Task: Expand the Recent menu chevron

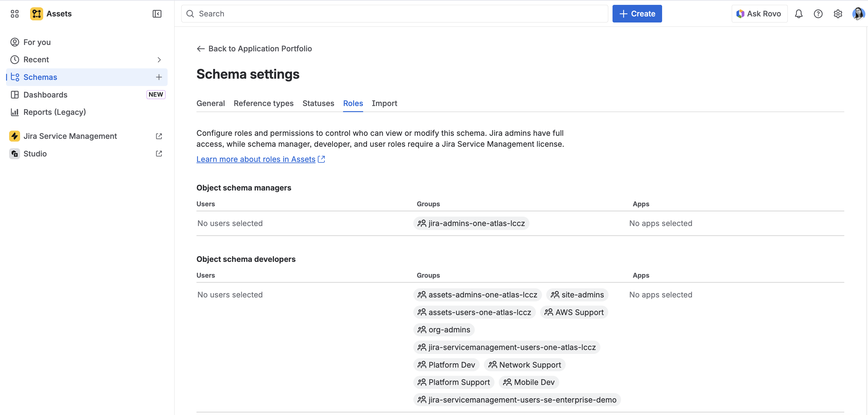Action: tap(159, 60)
